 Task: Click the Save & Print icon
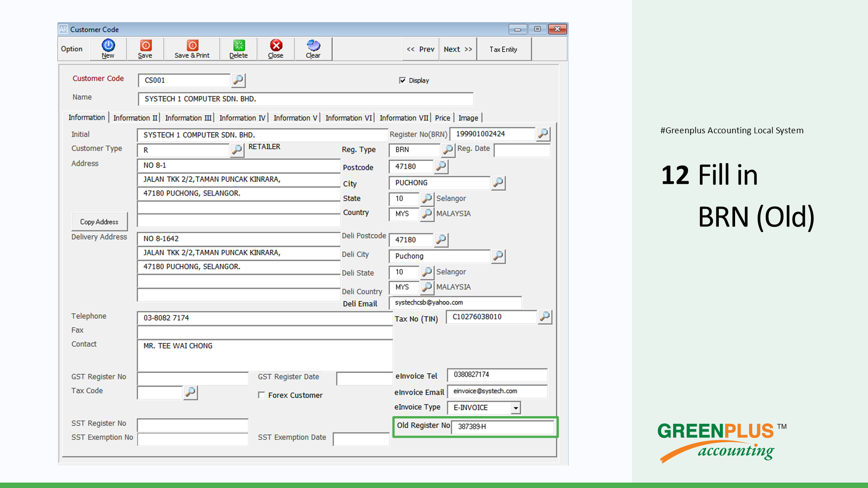click(192, 49)
